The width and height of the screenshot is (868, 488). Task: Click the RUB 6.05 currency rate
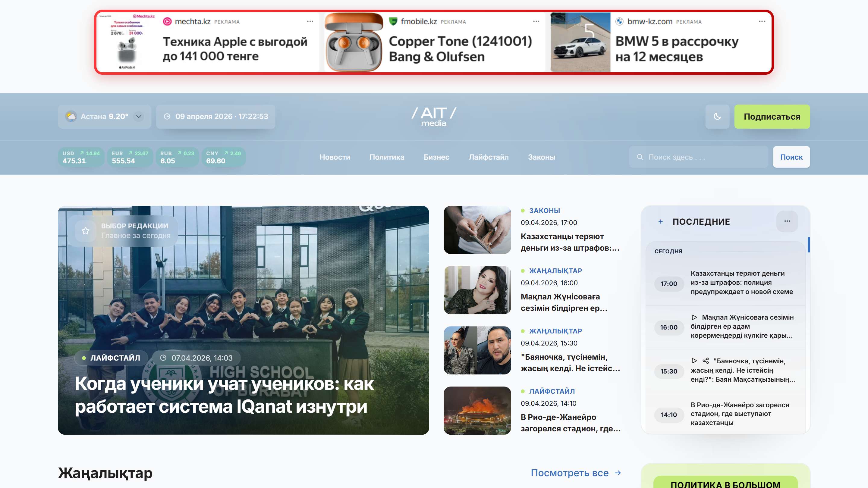tap(177, 157)
